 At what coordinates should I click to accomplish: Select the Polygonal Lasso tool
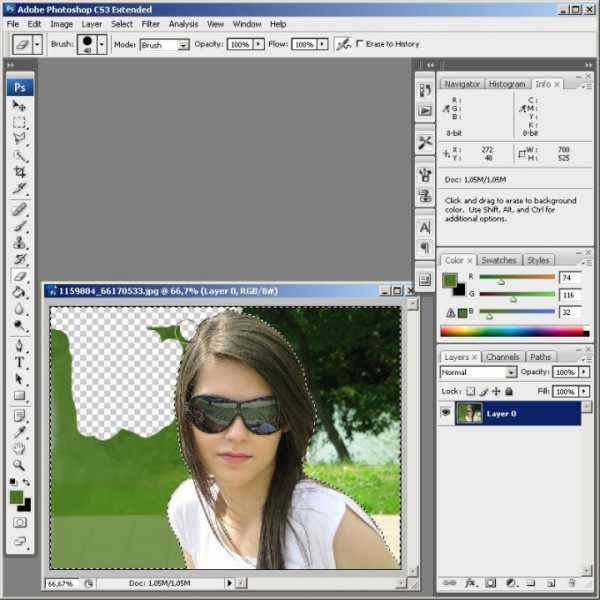tap(19, 139)
